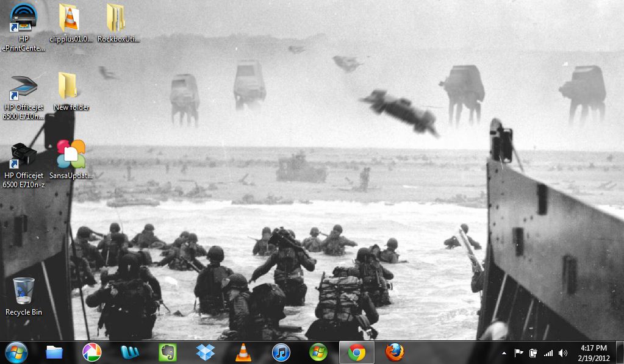The width and height of the screenshot is (624, 364).
Task: Open the wireless network signal icon
Action: (548, 353)
